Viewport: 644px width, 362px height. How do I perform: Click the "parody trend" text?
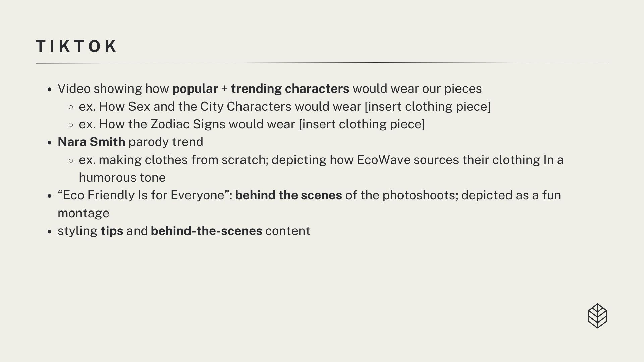(166, 142)
